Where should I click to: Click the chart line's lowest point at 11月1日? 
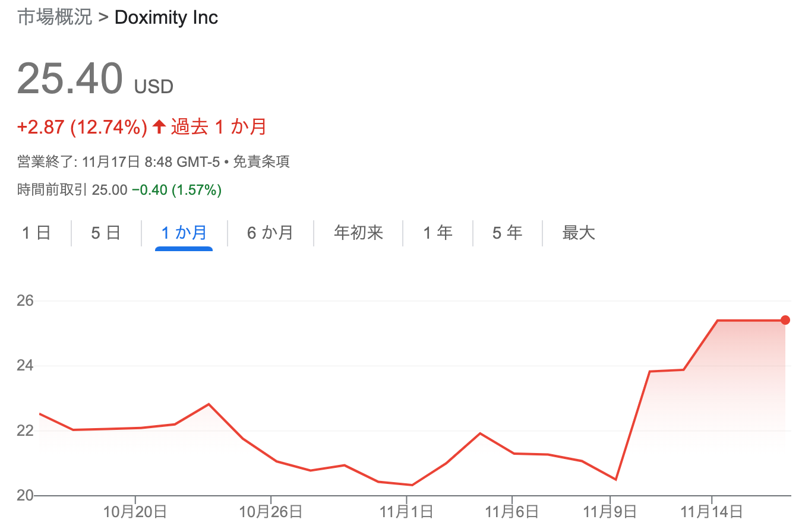point(412,485)
